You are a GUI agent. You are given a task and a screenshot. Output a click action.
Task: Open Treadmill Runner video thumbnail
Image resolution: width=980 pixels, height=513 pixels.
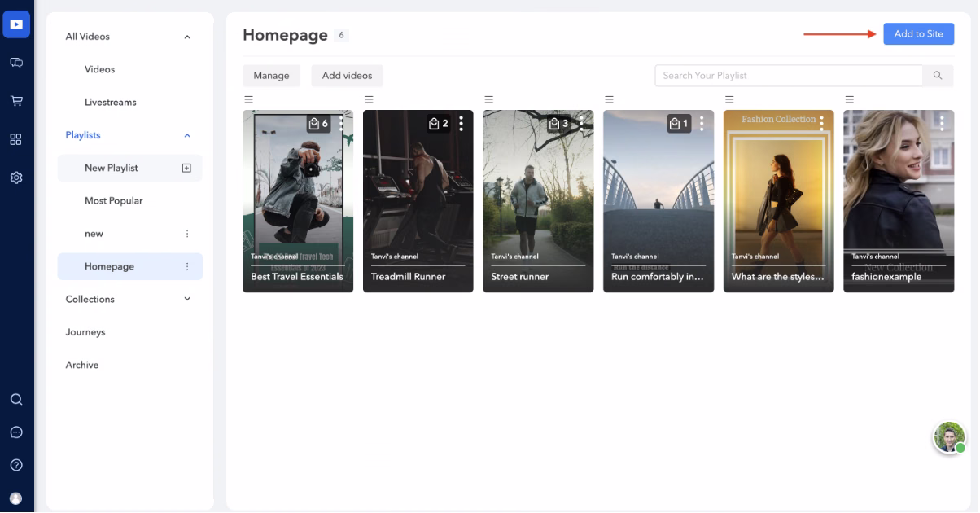pyautogui.click(x=418, y=201)
